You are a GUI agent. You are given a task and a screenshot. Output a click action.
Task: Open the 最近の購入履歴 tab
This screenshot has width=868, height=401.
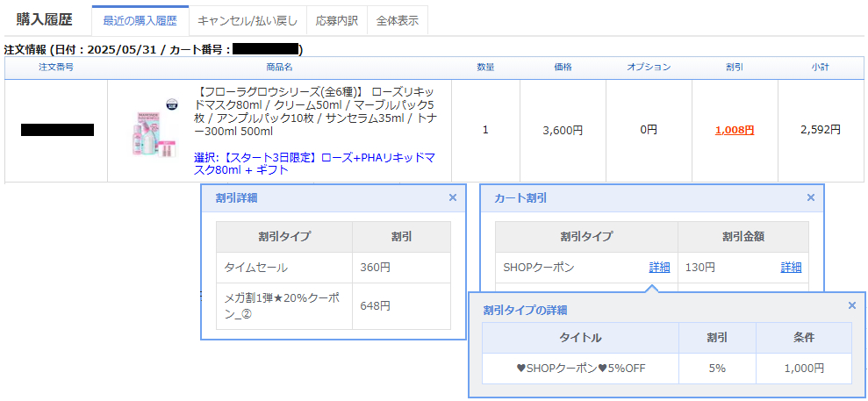tap(140, 21)
